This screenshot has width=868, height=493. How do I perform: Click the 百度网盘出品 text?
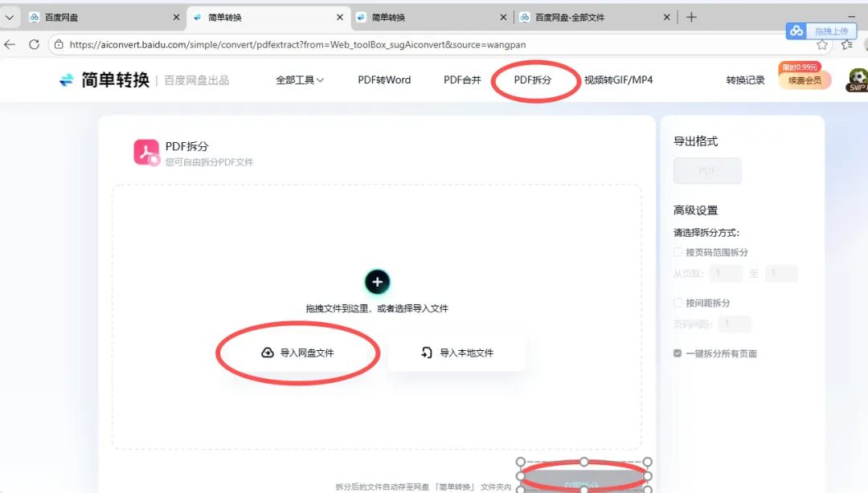click(x=197, y=81)
